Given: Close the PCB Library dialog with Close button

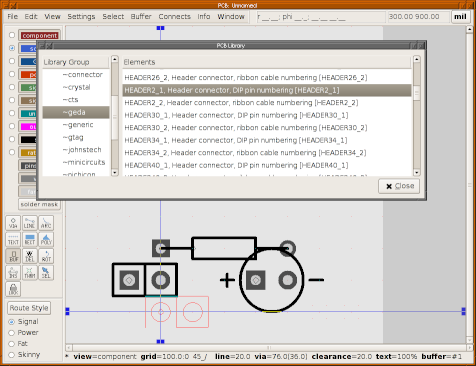Looking at the screenshot, I should (x=399, y=186).
